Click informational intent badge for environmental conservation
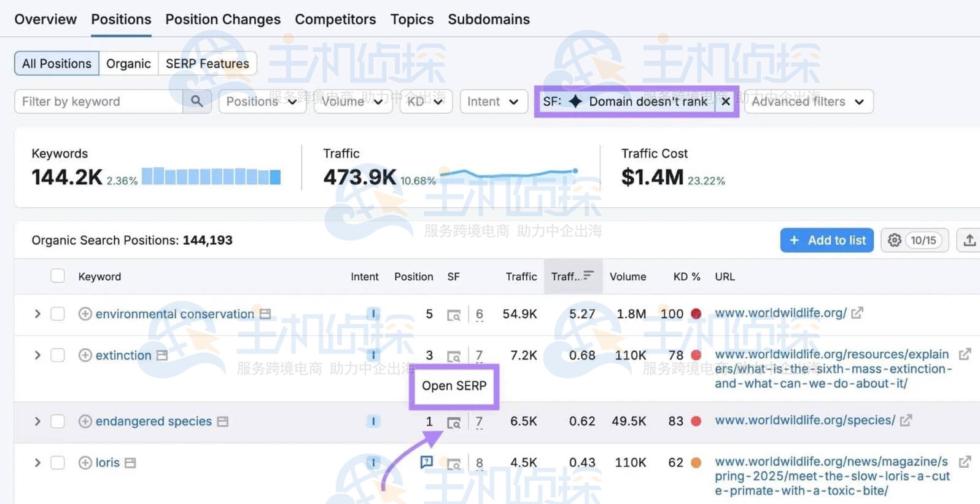Viewport: 980px width, 504px height. tap(373, 314)
